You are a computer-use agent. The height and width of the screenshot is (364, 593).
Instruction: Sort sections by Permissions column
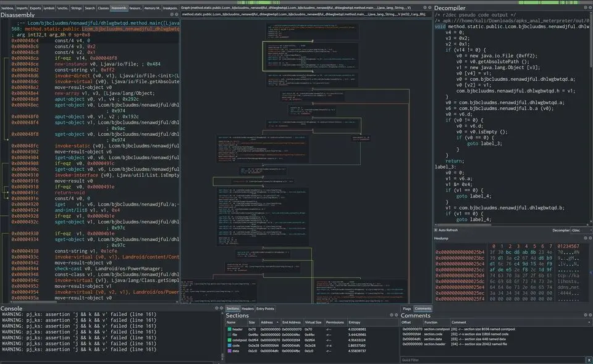tap(335, 323)
